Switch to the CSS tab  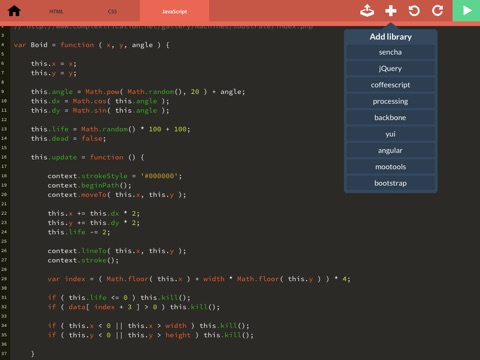[x=112, y=11]
